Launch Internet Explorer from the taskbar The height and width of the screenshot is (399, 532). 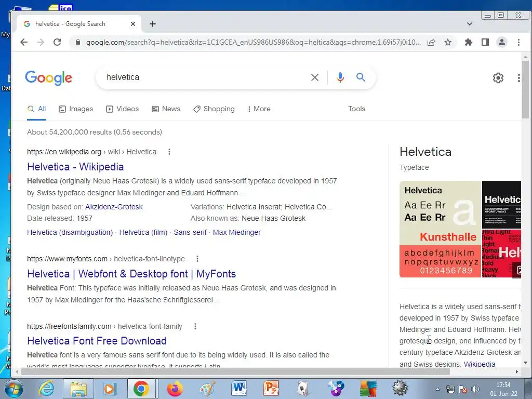(x=46, y=389)
